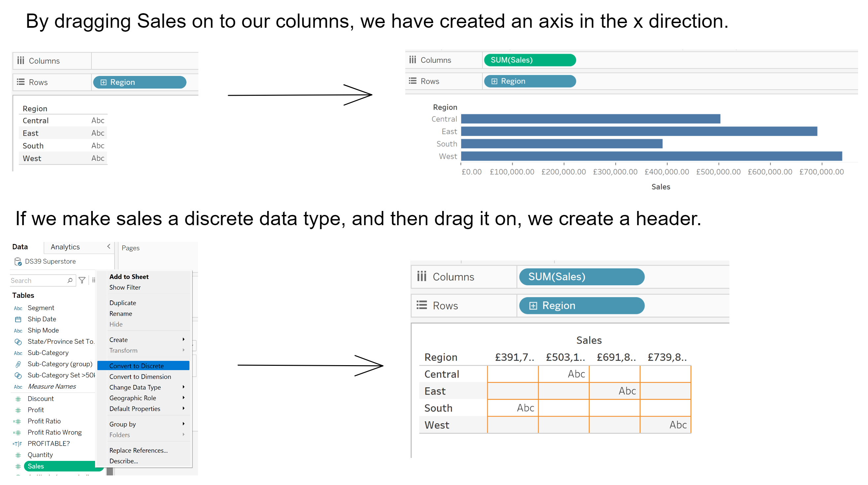Expand the Region pill above the bar chart
Screen dimensions: 868x485
(x=494, y=81)
